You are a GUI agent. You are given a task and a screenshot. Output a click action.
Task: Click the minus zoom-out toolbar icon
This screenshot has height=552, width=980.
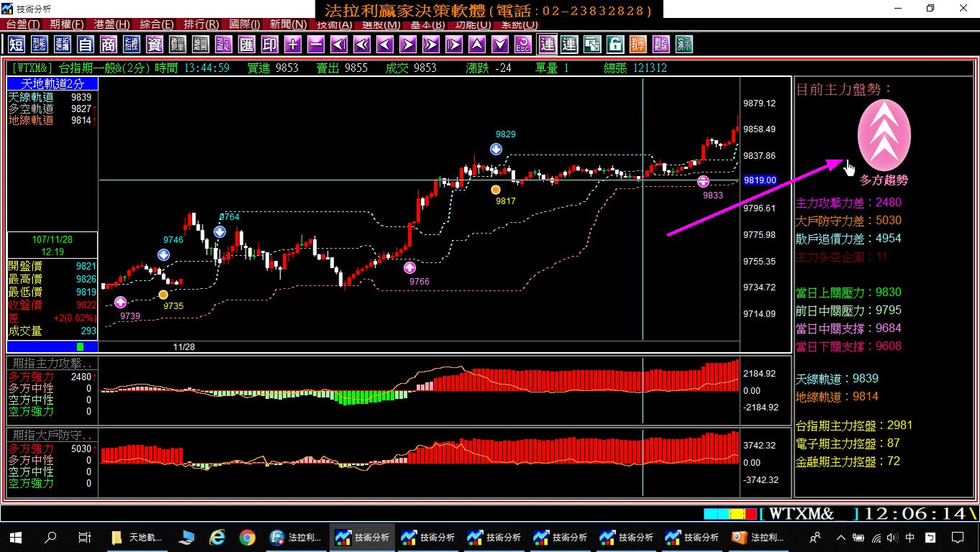tap(316, 45)
